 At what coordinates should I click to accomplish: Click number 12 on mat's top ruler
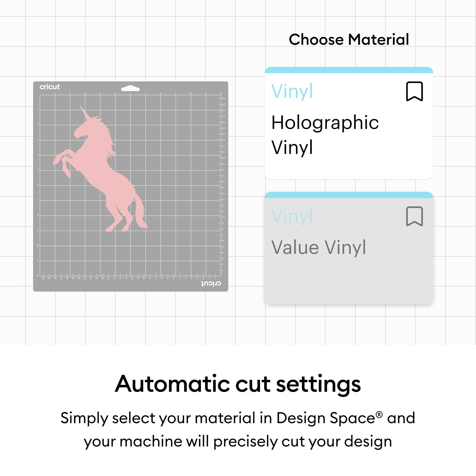(x=221, y=94)
